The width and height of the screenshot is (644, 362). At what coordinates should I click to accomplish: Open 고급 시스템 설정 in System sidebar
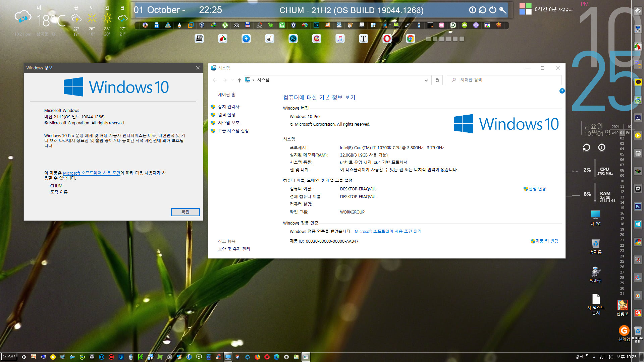(x=233, y=131)
